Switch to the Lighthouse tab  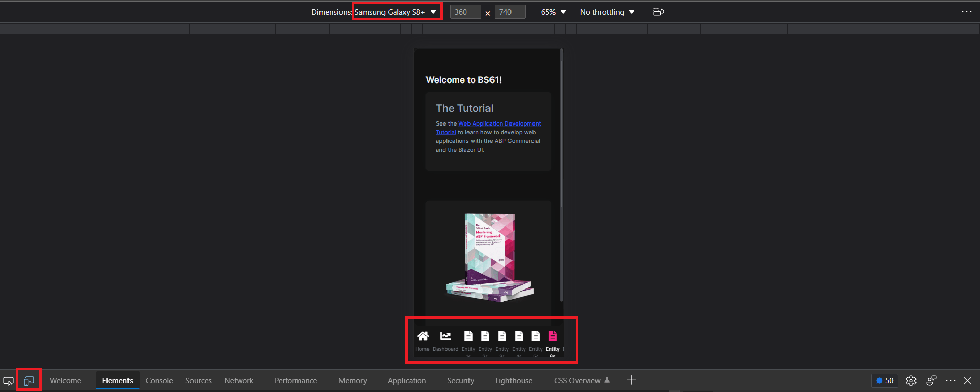(514, 381)
